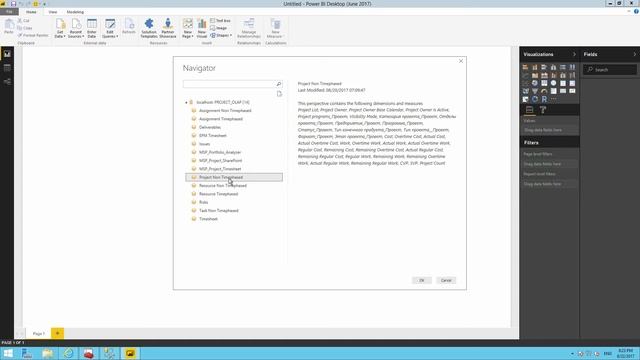Cancel the Navigator dialog
The height and width of the screenshot is (360, 640).
tap(446, 280)
